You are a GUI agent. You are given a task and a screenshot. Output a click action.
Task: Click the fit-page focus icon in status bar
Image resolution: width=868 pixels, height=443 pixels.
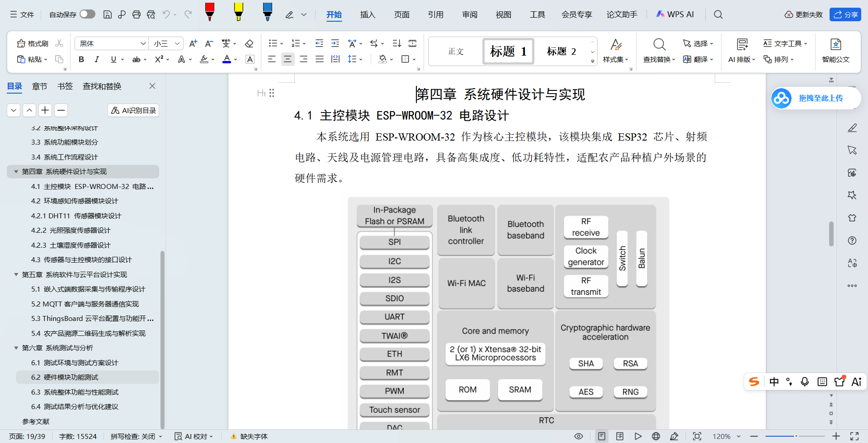[697, 436]
